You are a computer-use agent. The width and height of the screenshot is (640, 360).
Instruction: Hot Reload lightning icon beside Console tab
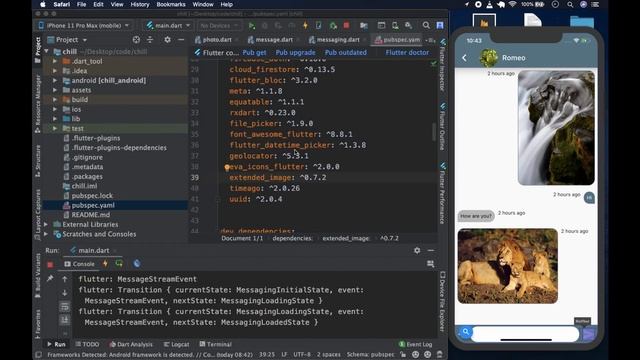tap(105, 264)
